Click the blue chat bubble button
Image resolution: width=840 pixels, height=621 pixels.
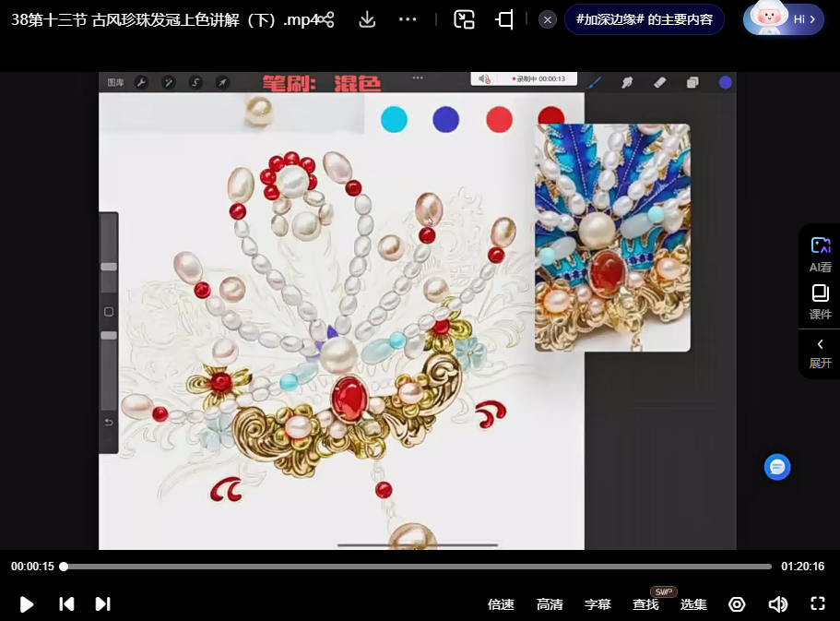[x=776, y=467]
